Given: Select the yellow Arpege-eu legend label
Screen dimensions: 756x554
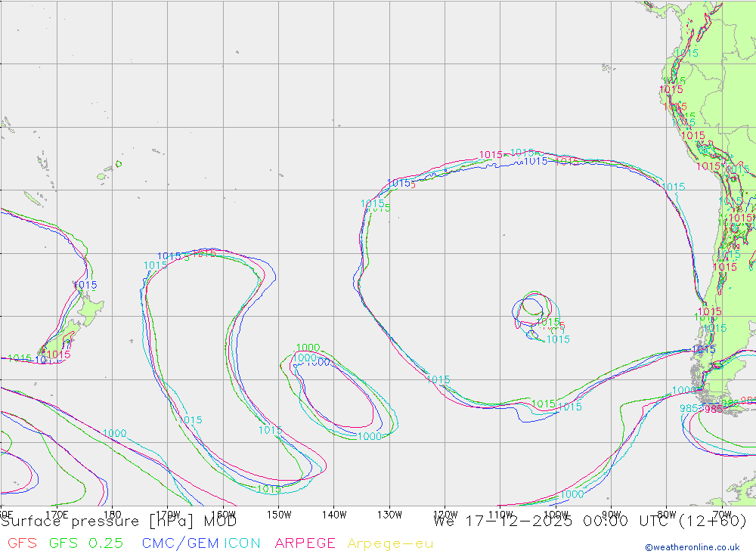Looking at the screenshot, I should [x=390, y=543].
